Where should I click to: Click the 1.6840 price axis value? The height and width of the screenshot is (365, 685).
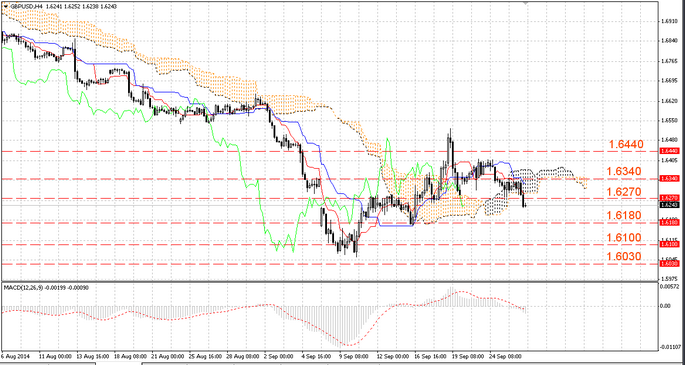[x=669, y=41]
